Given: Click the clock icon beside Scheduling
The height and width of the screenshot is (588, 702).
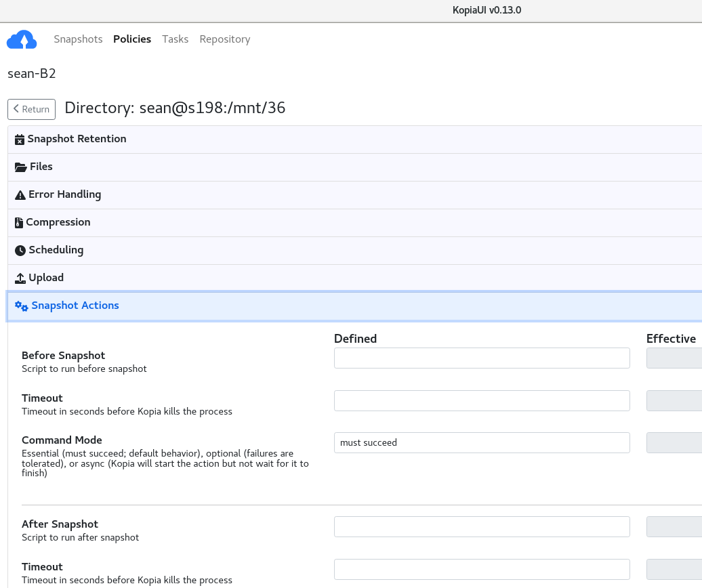Looking at the screenshot, I should (20, 251).
